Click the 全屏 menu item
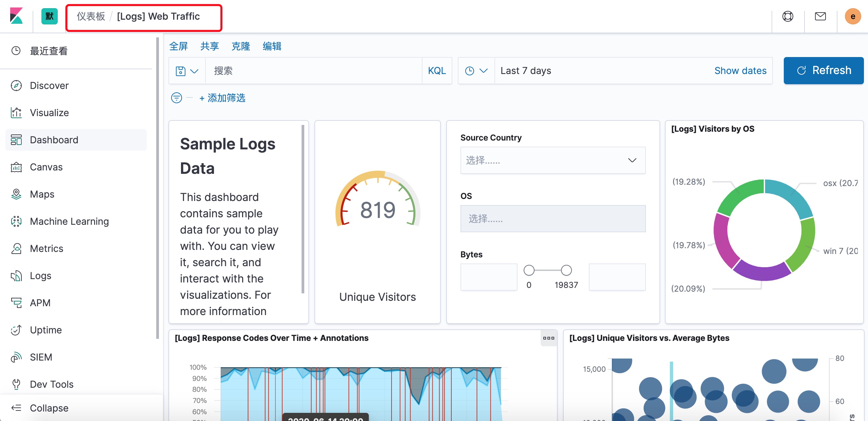The image size is (868, 421). [179, 46]
